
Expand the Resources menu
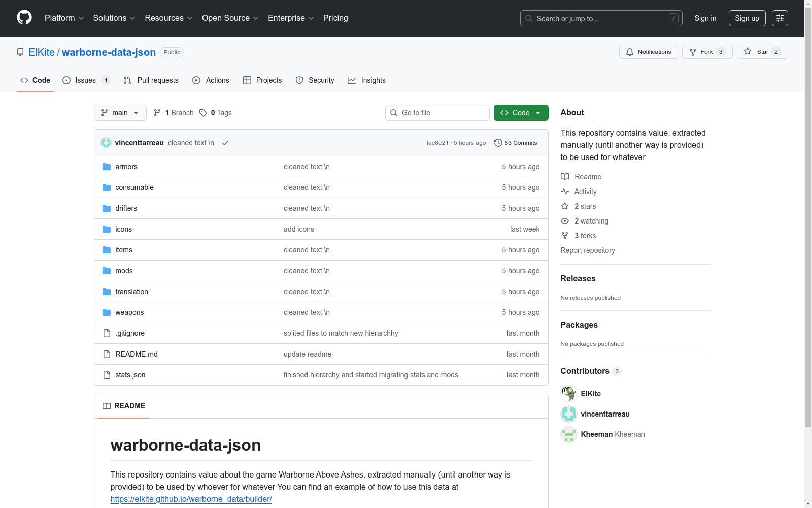click(168, 18)
